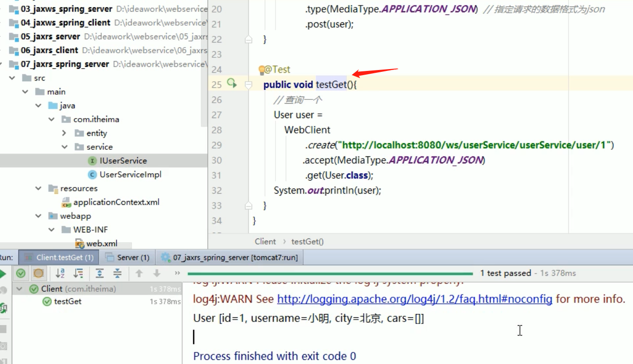Collapse all test result nodes
The image size is (633, 364).
118,273
